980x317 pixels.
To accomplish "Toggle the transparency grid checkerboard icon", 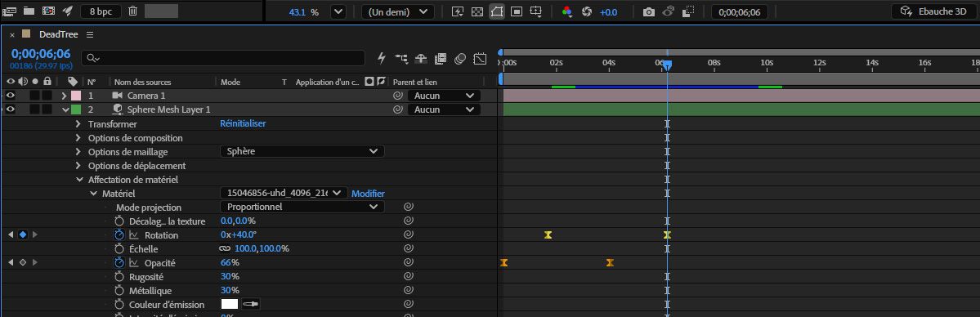I will click(x=477, y=12).
